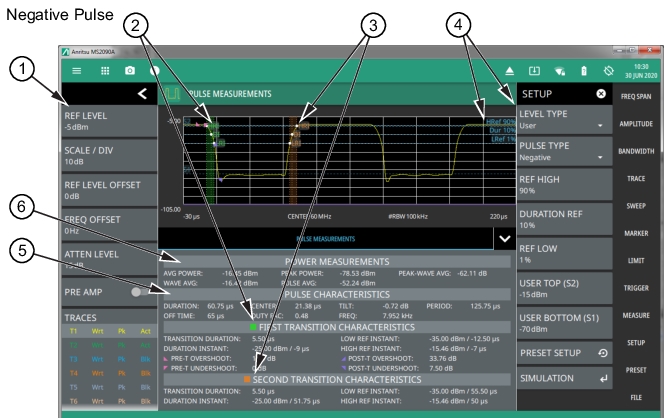
Task: Open the TRIGGER menu
Action: [636, 288]
